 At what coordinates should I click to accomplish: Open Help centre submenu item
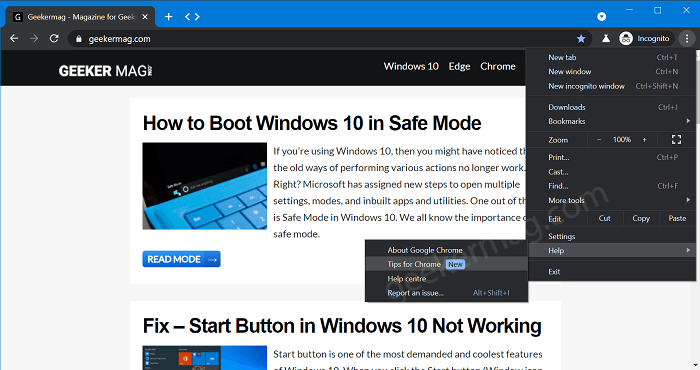(446, 279)
